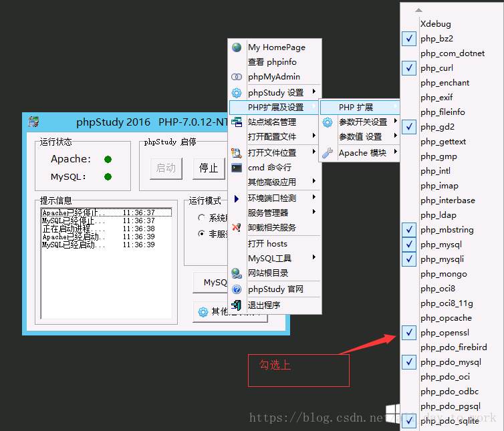Expand the MySQL工具 submenu
Screen dimensions: 504x431
tap(275, 259)
